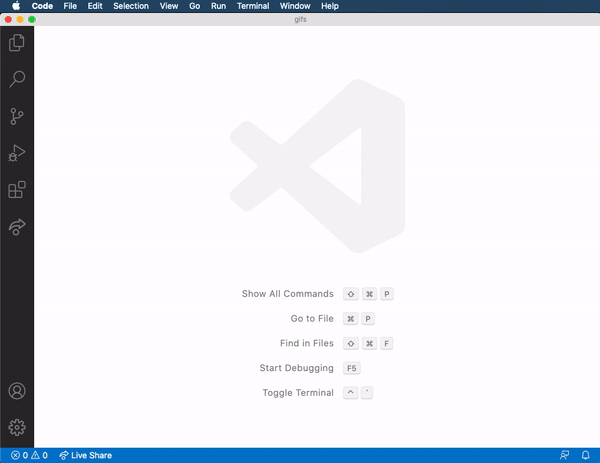Click the Go to File label

[x=312, y=318]
